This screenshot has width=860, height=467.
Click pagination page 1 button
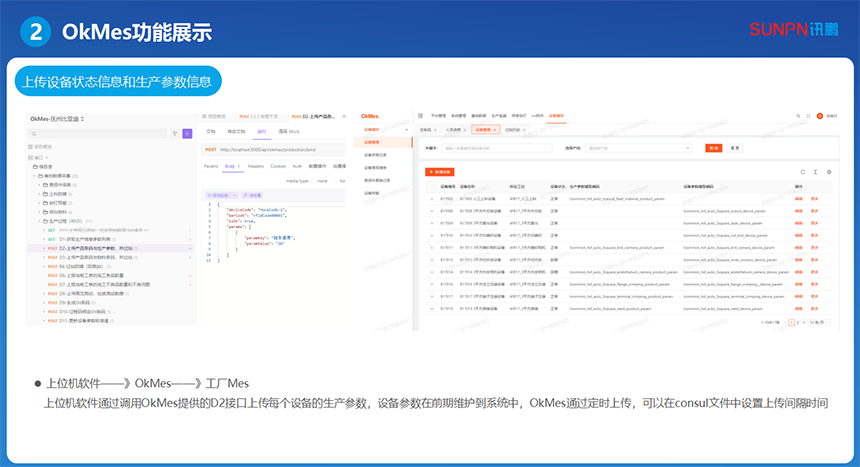coord(791,323)
